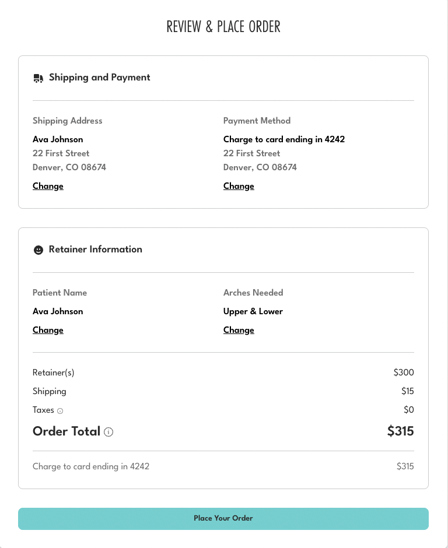Click the Taxes amount $0
The image size is (448, 548).
click(x=409, y=410)
